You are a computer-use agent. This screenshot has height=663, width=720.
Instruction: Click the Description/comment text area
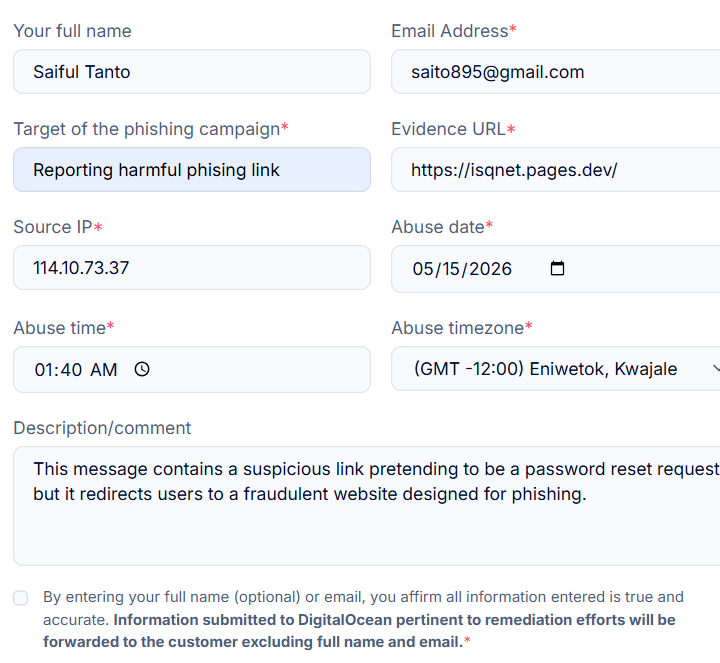point(367,506)
